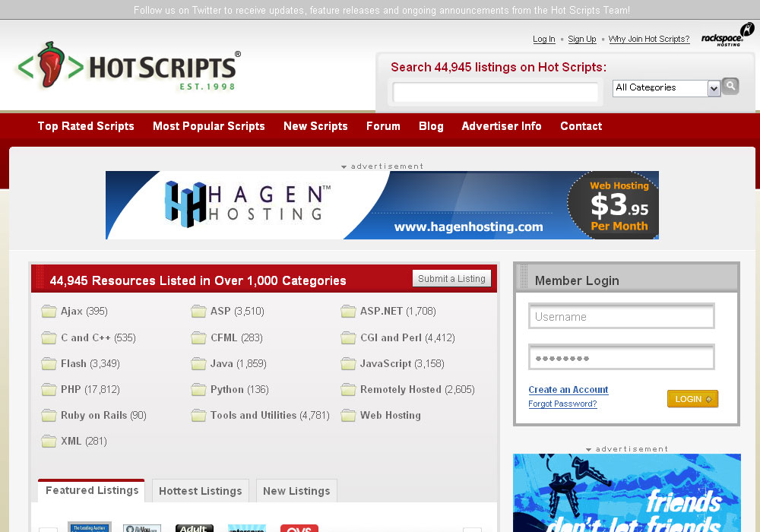Focus the Username input field
The width and height of the screenshot is (760, 532).
pos(621,317)
